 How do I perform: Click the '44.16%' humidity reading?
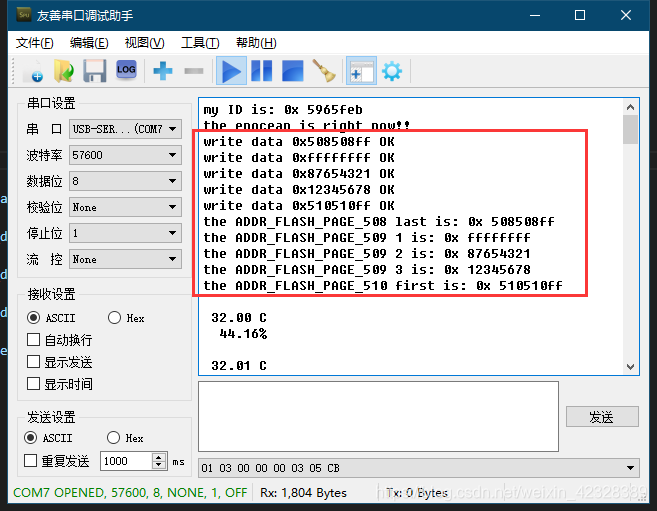click(x=243, y=333)
